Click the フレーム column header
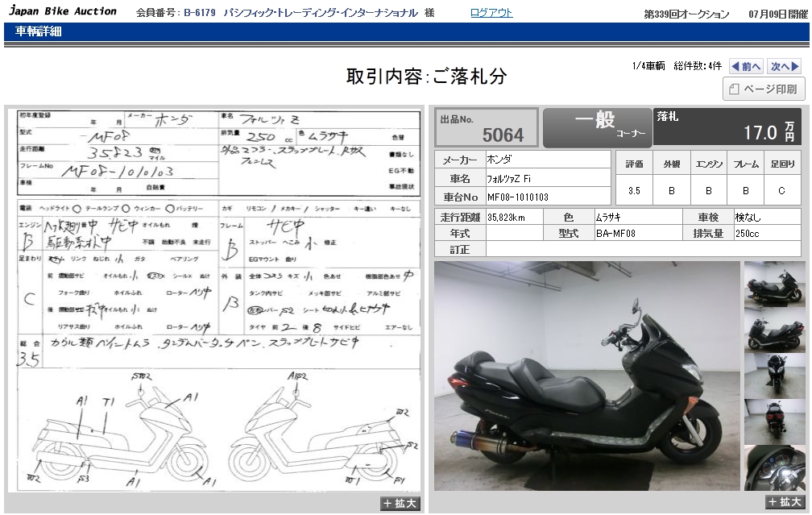Image resolution: width=812 pixels, height=515 pixels. coord(746,164)
